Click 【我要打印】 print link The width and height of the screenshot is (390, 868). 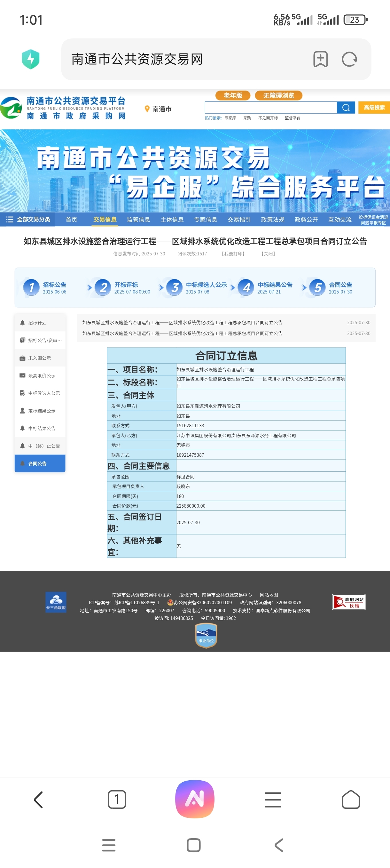(233, 254)
